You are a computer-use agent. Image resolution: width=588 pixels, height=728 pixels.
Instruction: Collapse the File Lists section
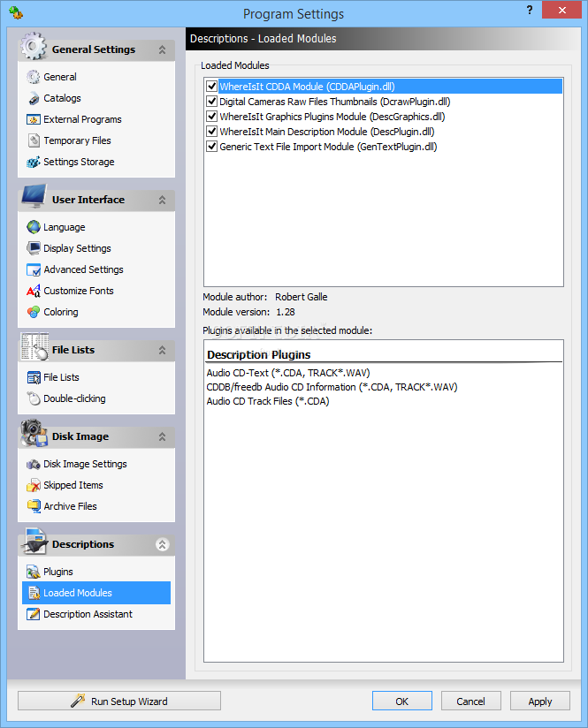point(162,350)
